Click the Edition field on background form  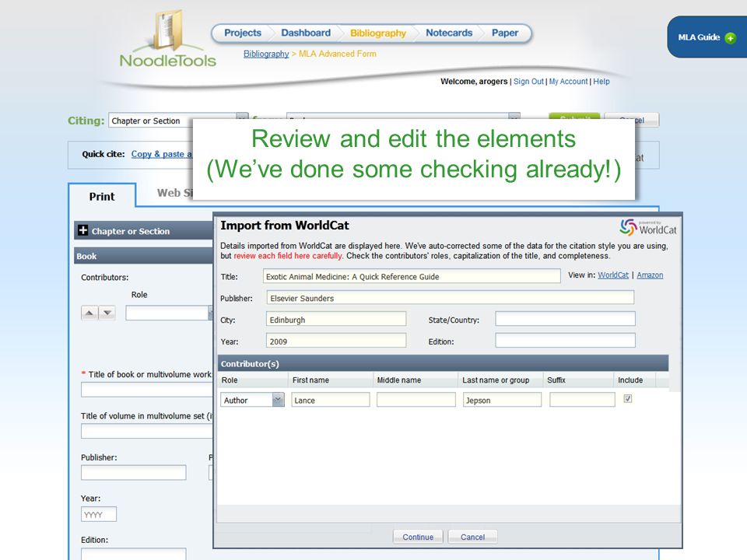[x=133, y=555]
